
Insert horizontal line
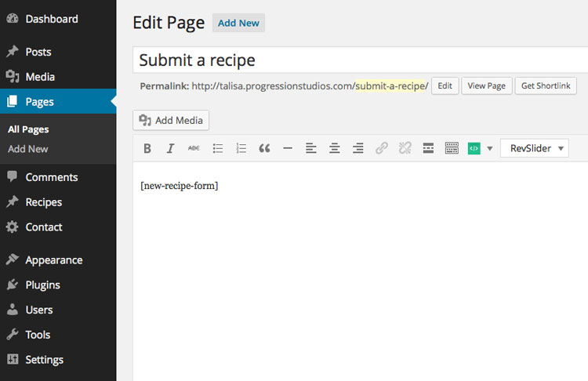(288, 148)
